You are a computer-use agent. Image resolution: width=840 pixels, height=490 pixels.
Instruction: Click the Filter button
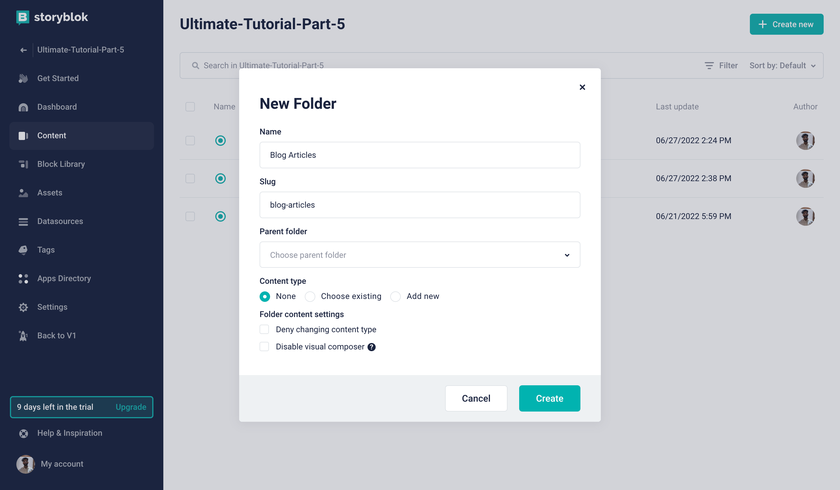[x=721, y=65]
